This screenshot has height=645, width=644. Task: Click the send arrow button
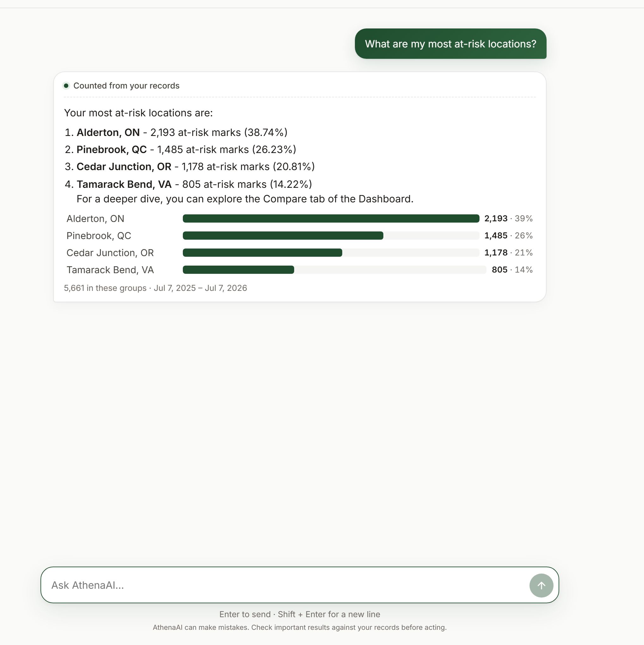541,585
